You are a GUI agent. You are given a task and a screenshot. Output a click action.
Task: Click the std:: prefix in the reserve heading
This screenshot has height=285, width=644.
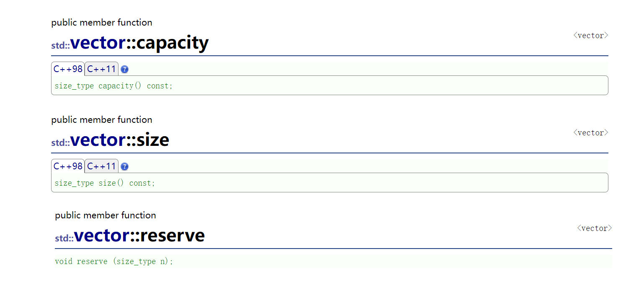[x=64, y=238]
